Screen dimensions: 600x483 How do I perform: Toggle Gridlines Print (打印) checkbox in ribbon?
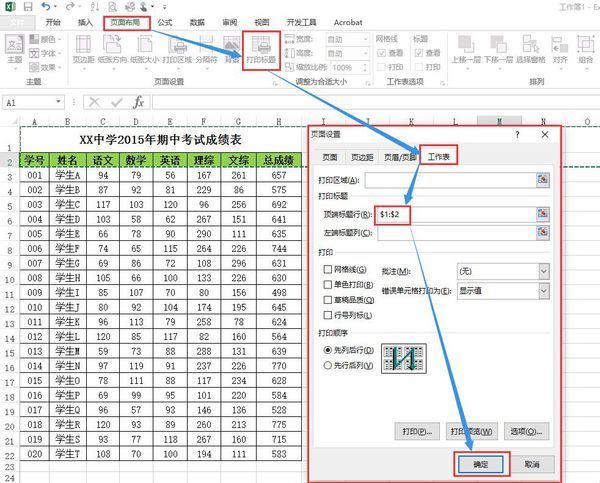click(x=382, y=67)
